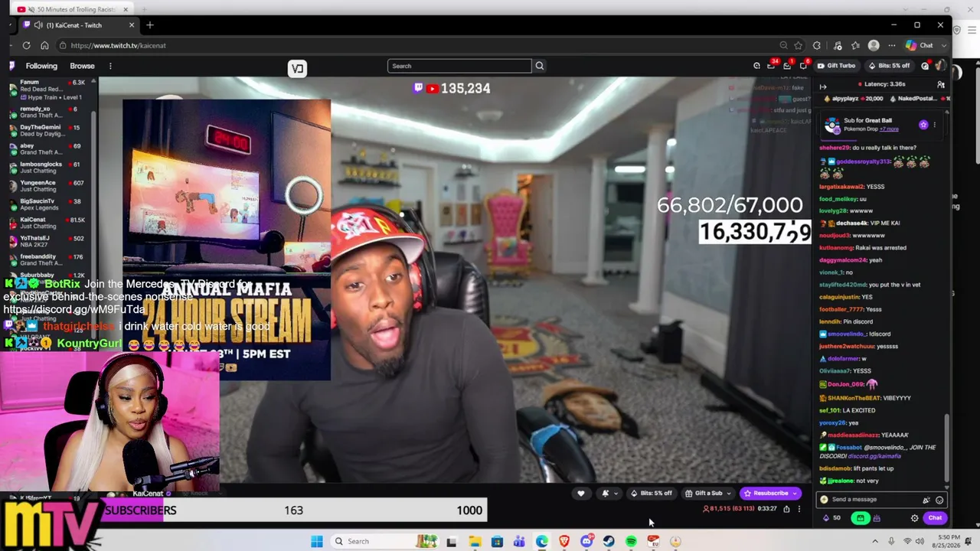Click the Twitch user avatar in top nav
980x551 pixels.
(939, 66)
